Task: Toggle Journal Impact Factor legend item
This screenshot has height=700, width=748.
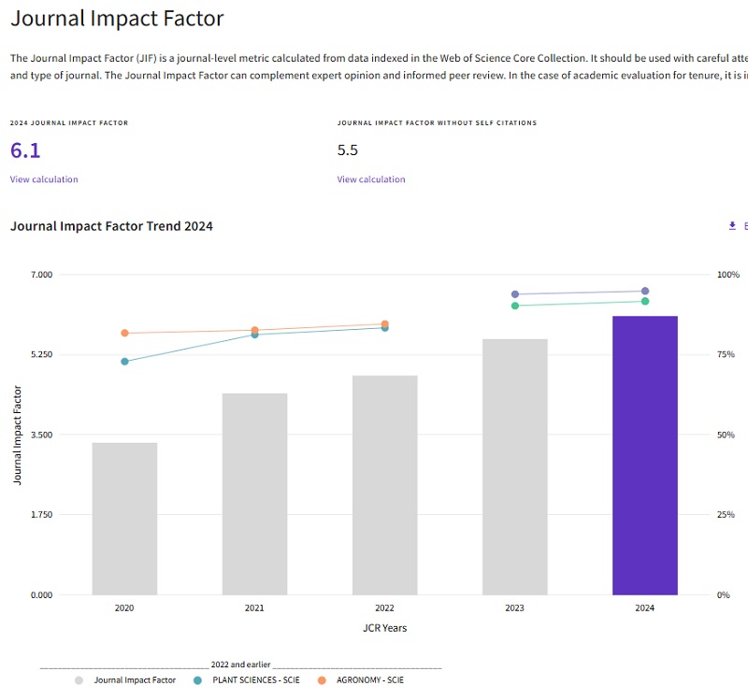Action: coord(126,680)
